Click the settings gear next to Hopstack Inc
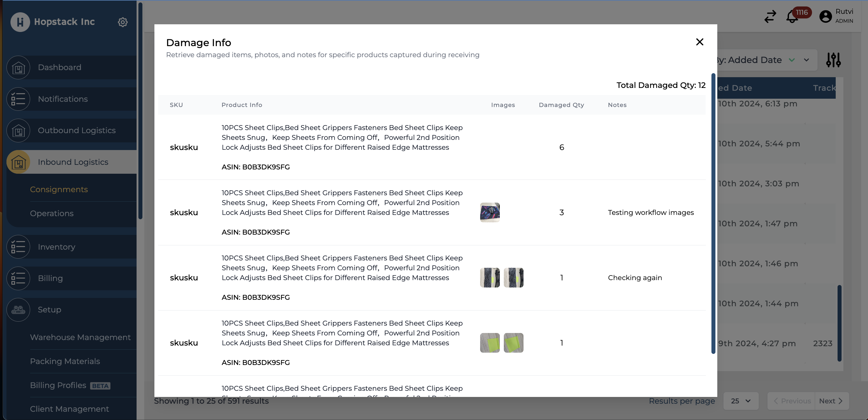 (x=123, y=22)
